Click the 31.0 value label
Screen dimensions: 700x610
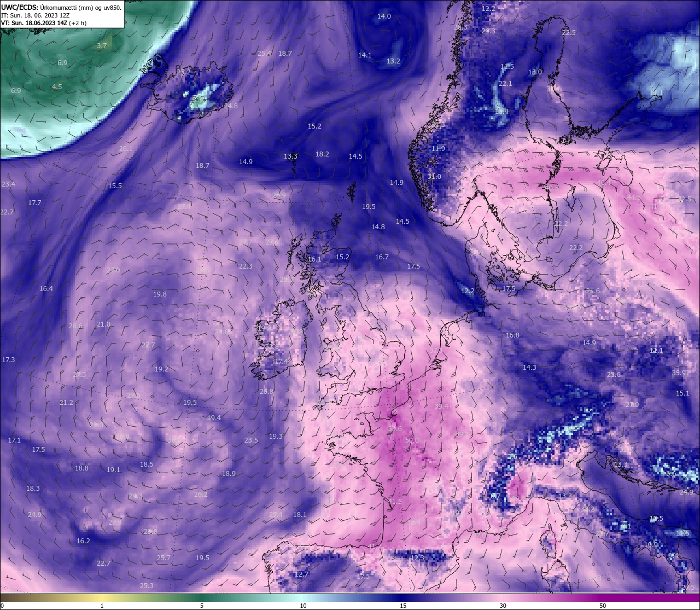(434, 177)
